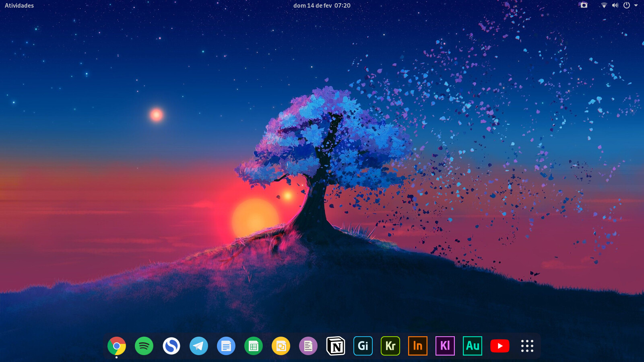Expand the system menu arrow

pos(636,6)
